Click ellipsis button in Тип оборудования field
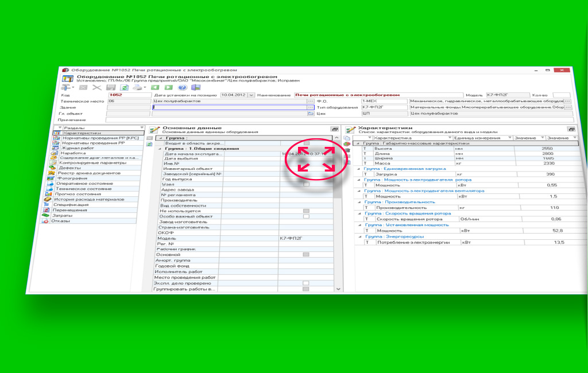Image resolution: width=588 pixels, height=373 pixels. point(568,107)
